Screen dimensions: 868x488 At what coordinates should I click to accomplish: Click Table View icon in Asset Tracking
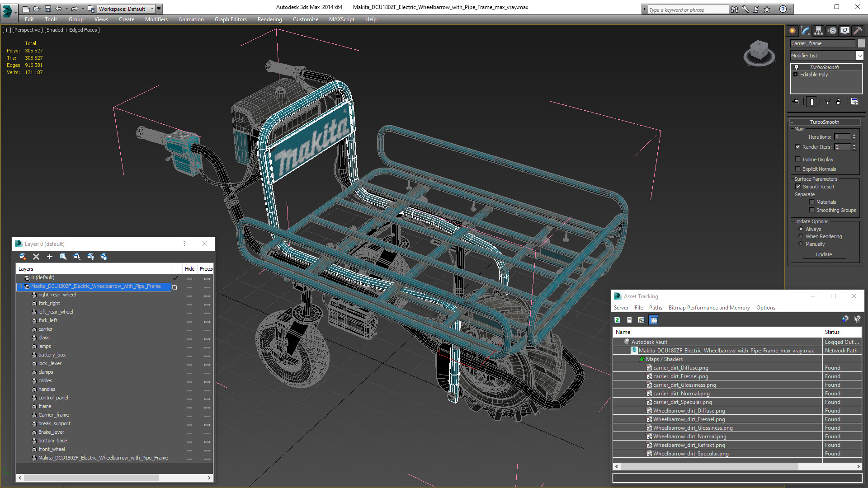click(x=654, y=320)
